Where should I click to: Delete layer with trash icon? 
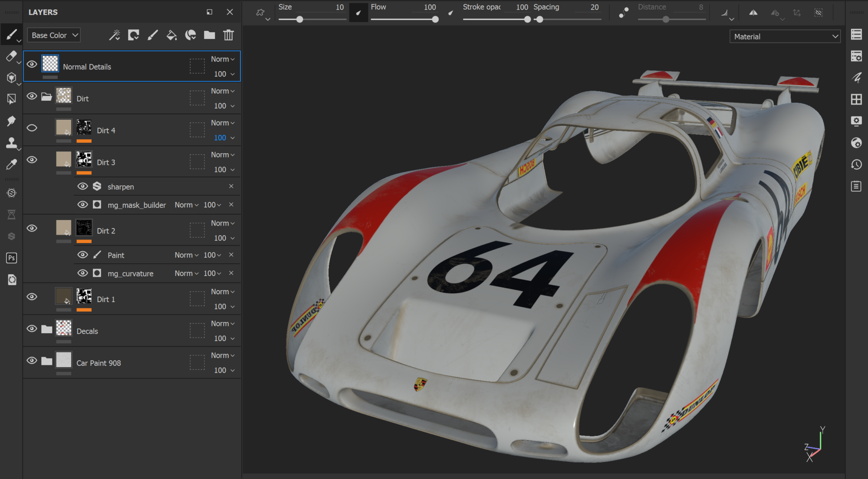tap(228, 35)
